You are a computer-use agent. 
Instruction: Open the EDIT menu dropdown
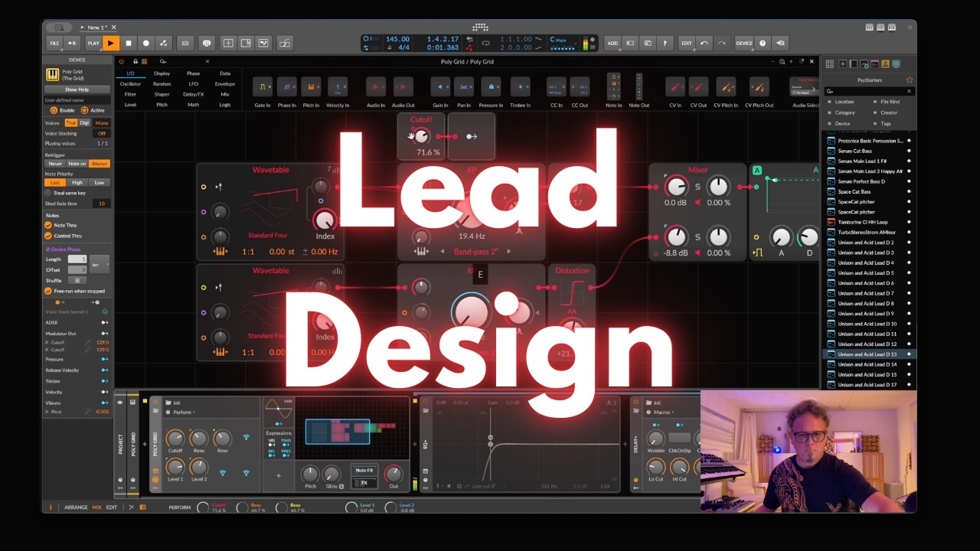[687, 44]
